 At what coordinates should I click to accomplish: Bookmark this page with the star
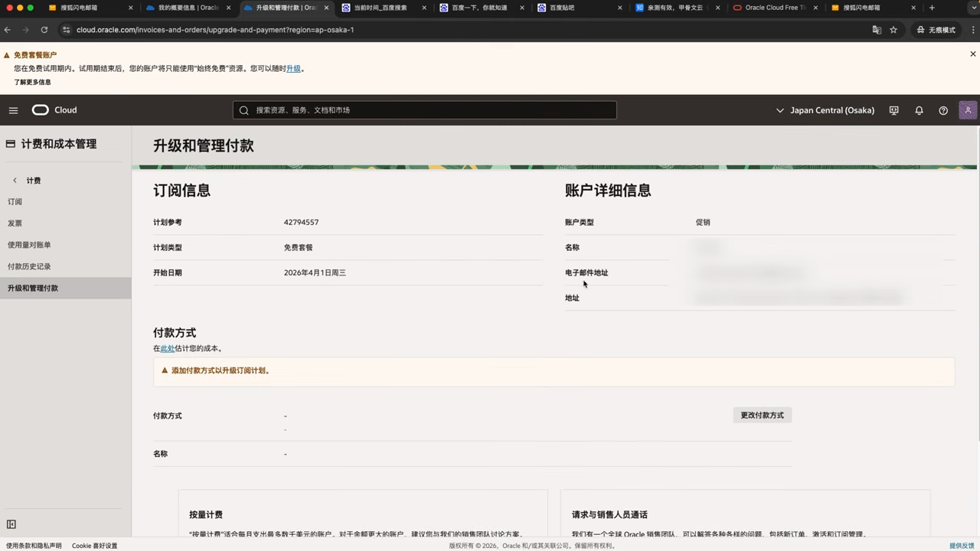coord(893,30)
